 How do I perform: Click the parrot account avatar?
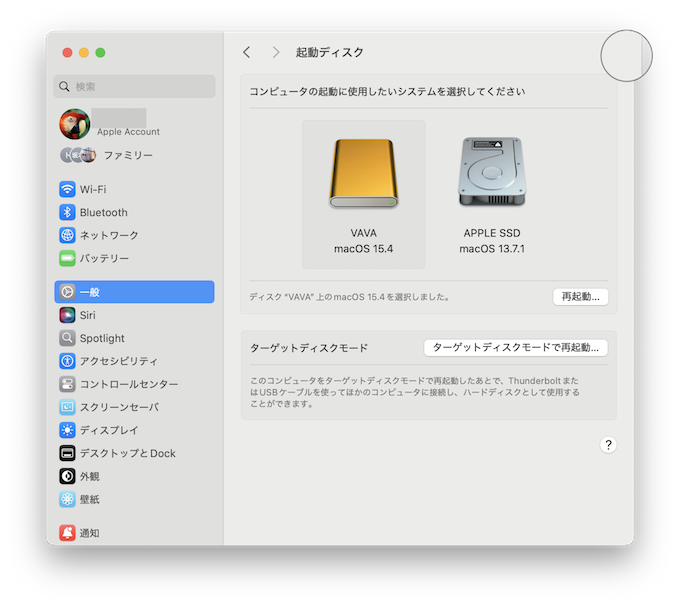point(75,124)
